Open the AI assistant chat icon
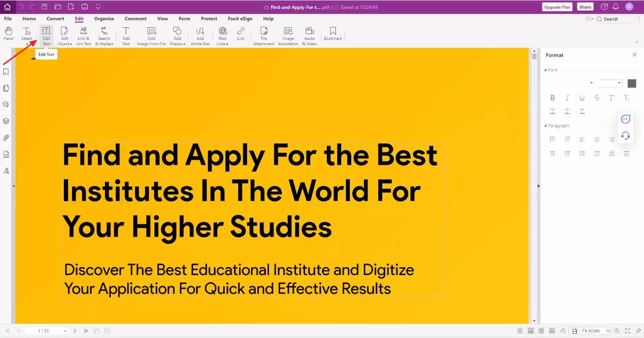This screenshot has height=338, width=644. click(625, 119)
